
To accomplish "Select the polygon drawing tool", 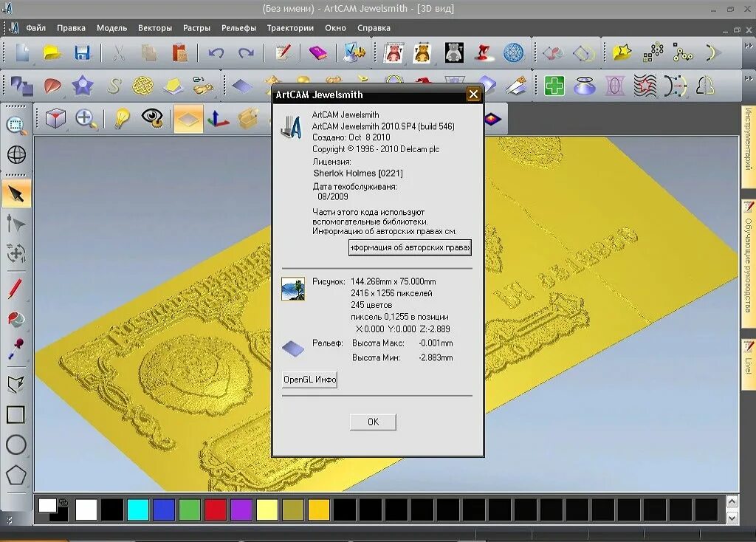I will (16, 475).
